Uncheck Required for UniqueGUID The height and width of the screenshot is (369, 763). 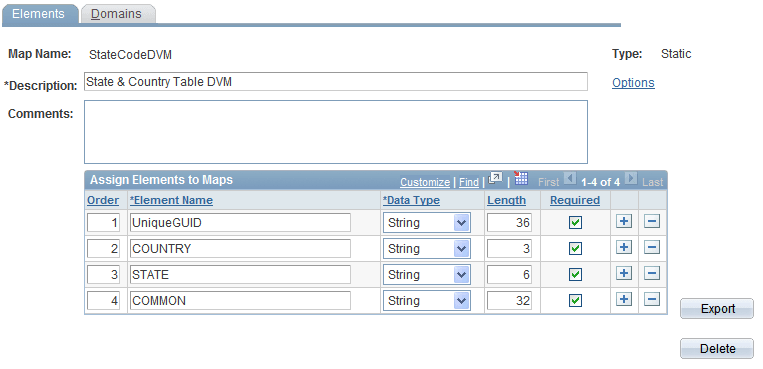pos(575,222)
